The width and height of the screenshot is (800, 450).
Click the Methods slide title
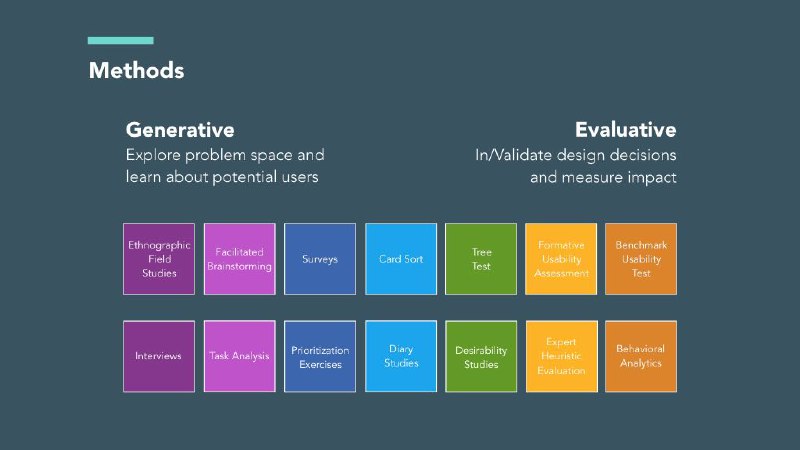click(x=136, y=70)
